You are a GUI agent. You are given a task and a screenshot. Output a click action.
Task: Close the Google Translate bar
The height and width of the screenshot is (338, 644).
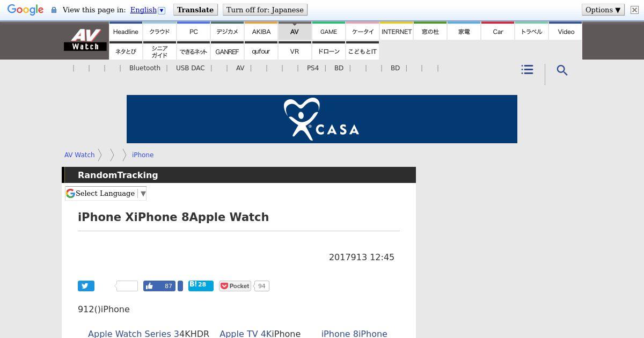coord(634,10)
